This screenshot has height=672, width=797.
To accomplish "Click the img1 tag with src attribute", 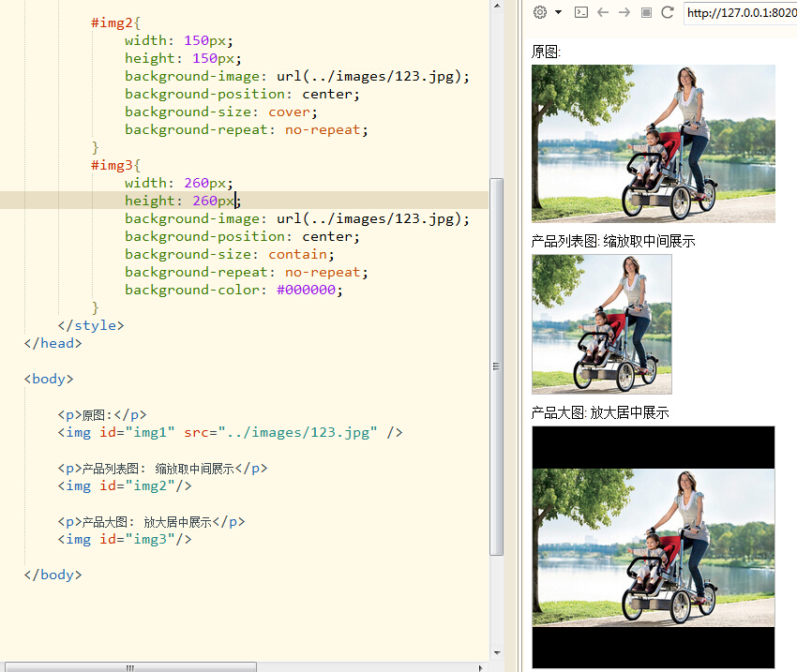I will 231,432.
